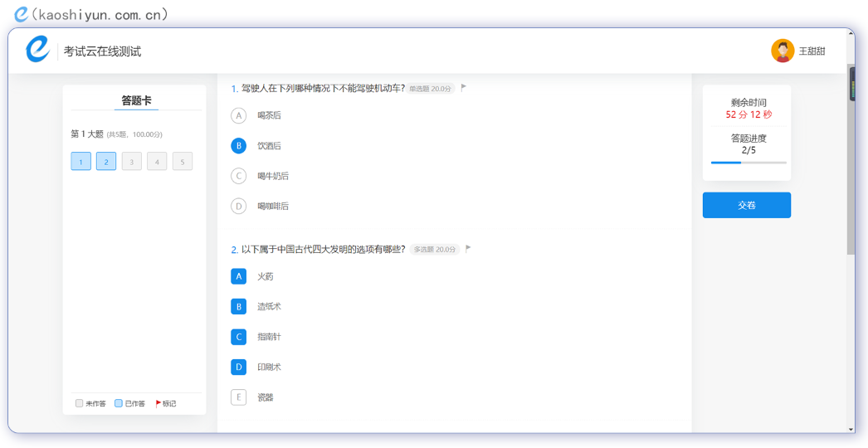Viewport: 868px width, 448px height.
Task: Select option D 喝咖啡后 for question 1
Action: coord(239,206)
